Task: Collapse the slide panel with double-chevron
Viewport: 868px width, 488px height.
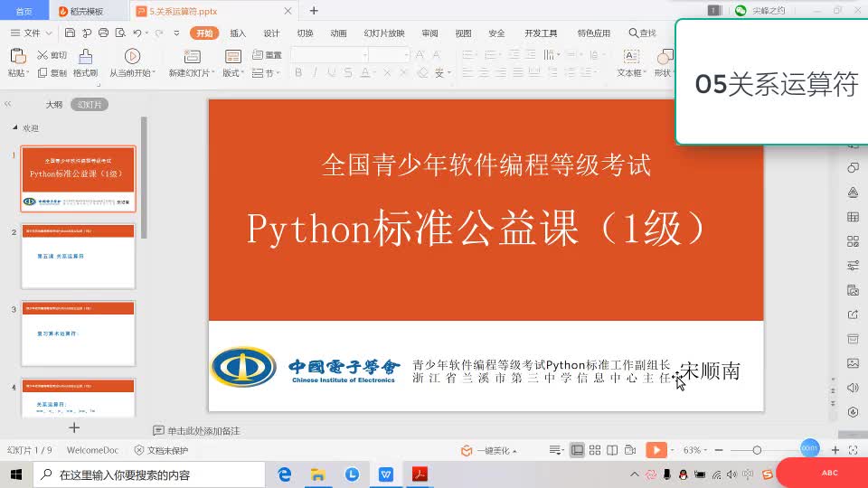Action: tap(8, 104)
